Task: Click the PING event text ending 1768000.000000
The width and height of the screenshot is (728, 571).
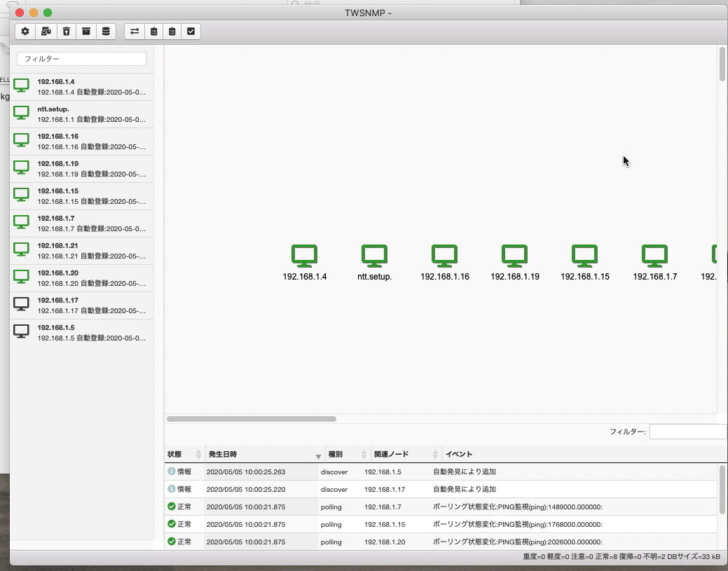Action: pyautogui.click(x=518, y=525)
